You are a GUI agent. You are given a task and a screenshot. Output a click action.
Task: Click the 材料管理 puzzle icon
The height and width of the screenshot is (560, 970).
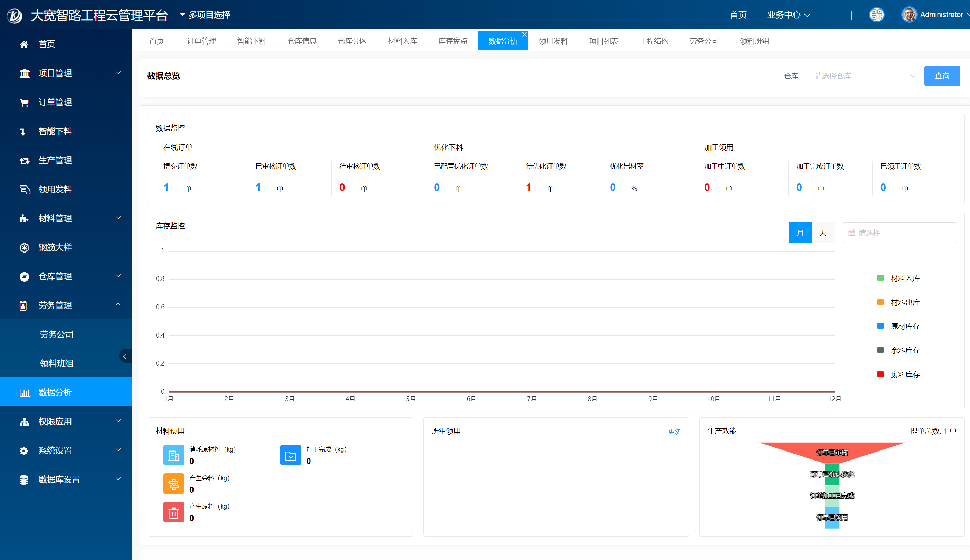pyautogui.click(x=24, y=218)
